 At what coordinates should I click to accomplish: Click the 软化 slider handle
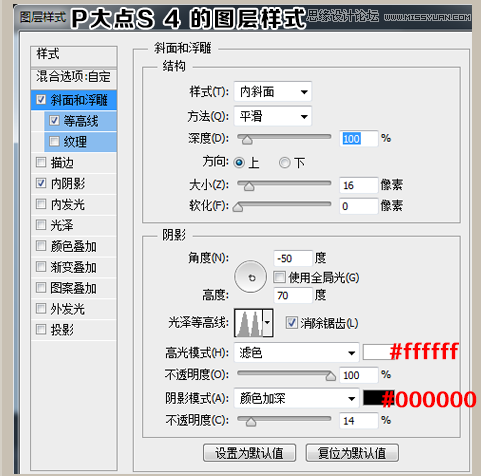coord(238,207)
